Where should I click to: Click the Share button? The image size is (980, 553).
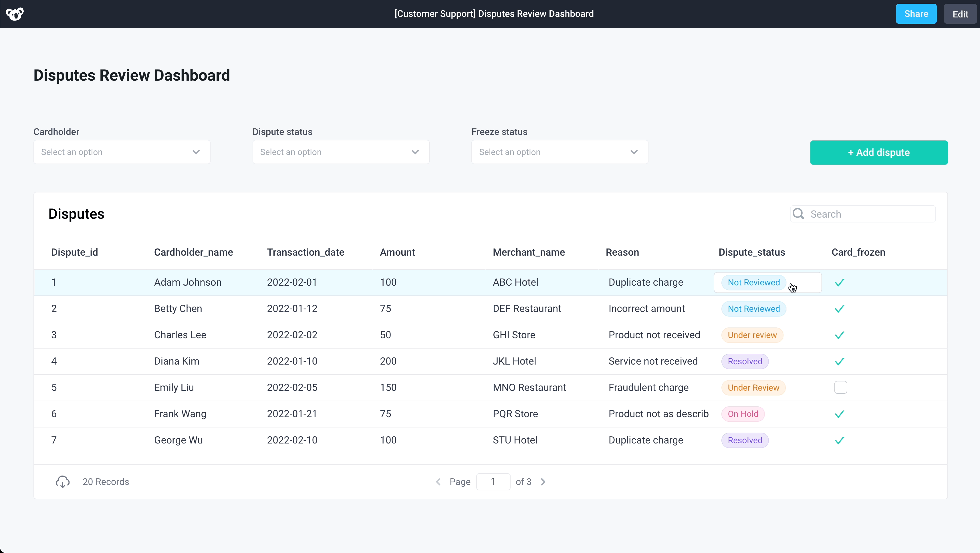(916, 14)
